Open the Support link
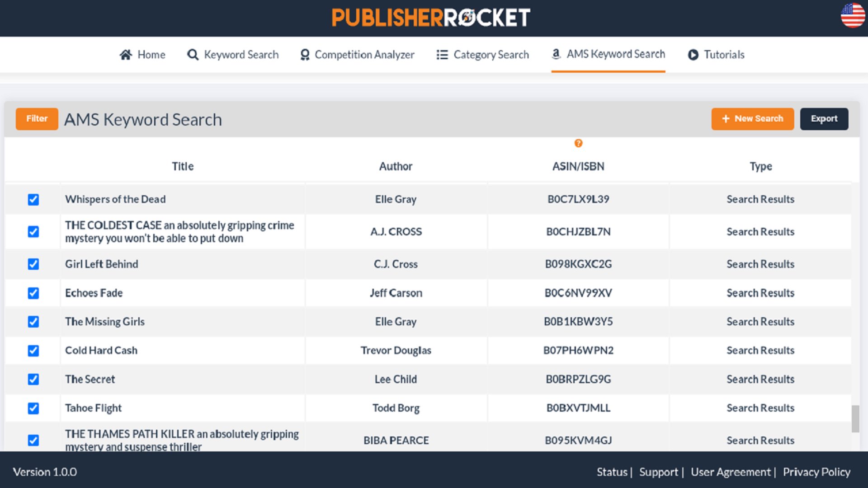 [659, 472]
